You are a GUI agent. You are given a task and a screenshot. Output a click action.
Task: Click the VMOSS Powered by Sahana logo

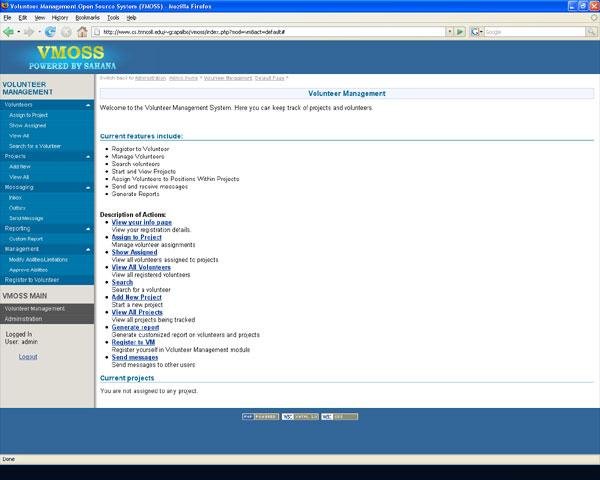click(72, 58)
